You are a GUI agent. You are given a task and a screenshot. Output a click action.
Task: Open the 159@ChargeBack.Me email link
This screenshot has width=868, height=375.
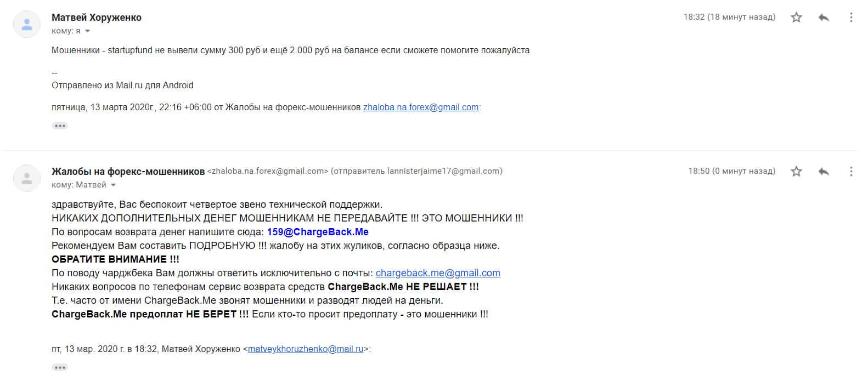point(318,232)
